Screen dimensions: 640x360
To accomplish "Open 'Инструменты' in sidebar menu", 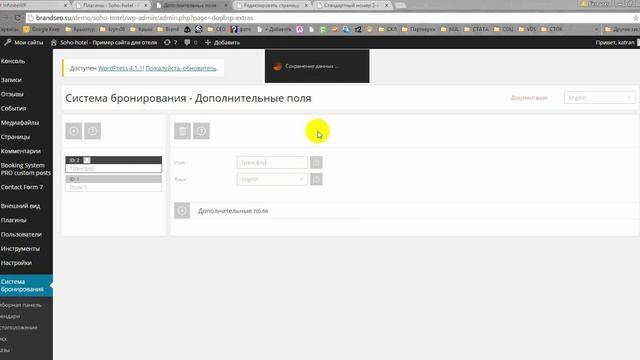I will [20, 249].
